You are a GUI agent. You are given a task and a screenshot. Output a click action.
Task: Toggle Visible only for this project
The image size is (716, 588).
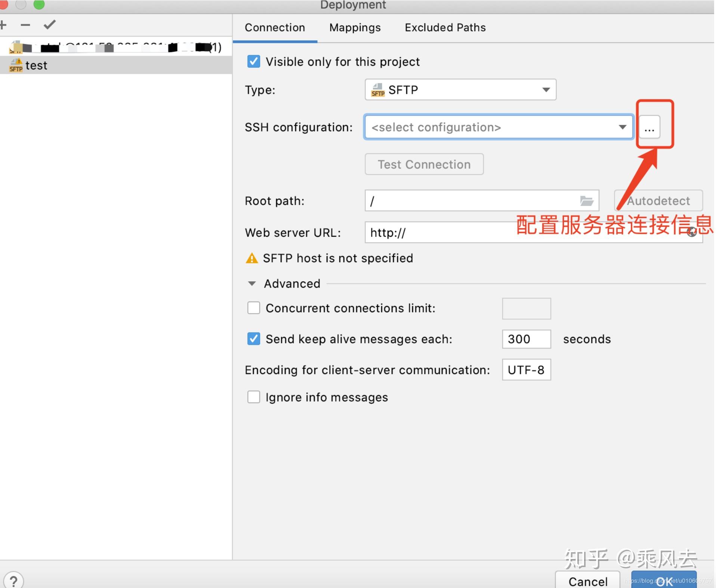(254, 61)
